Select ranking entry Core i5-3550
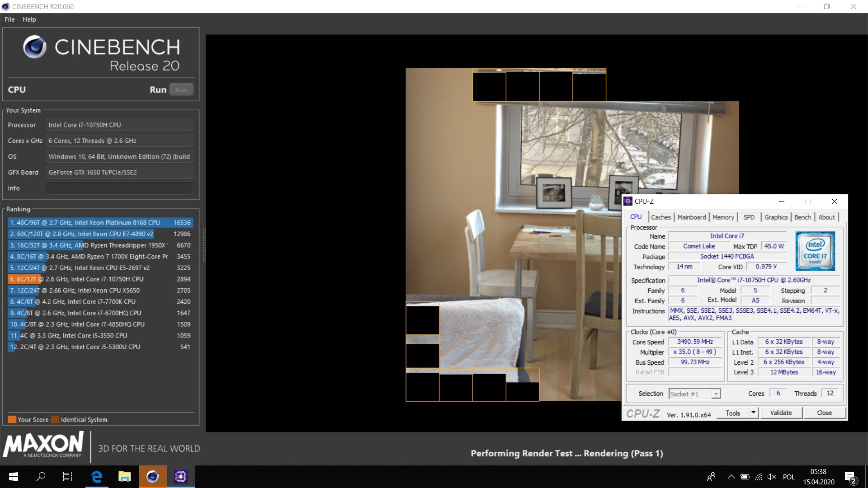This screenshot has width=868, height=488. point(100,335)
